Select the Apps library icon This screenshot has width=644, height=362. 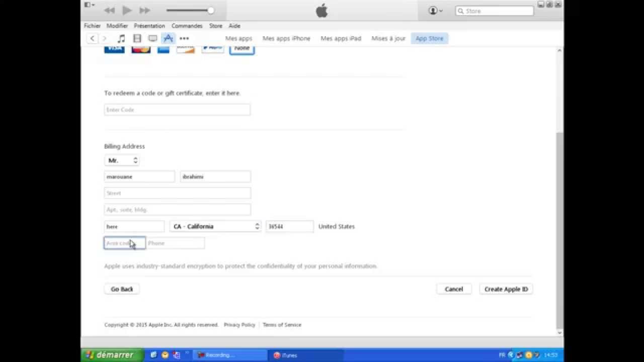coord(169,38)
